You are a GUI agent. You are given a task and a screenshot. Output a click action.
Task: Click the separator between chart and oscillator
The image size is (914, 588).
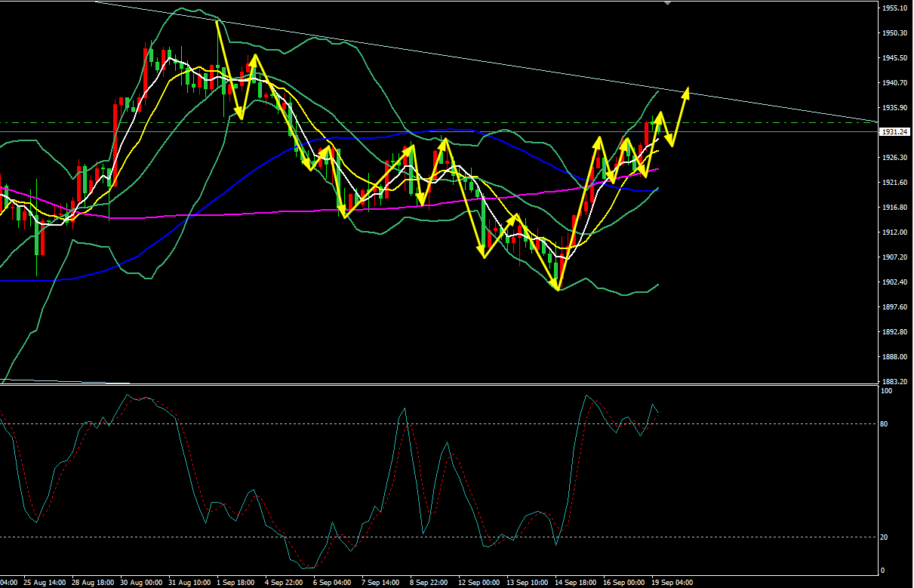coord(438,385)
